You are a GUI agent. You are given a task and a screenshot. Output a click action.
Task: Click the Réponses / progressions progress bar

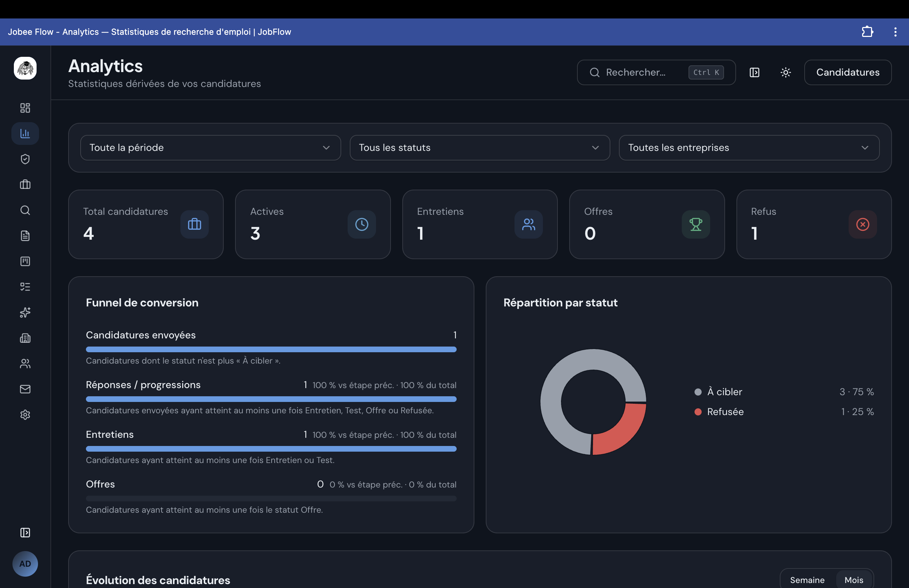(271, 399)
